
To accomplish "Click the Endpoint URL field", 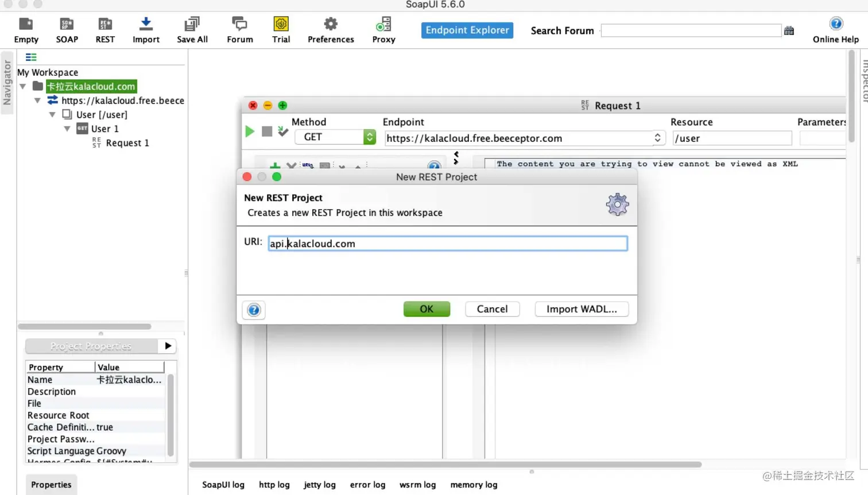I will point(518,138).
